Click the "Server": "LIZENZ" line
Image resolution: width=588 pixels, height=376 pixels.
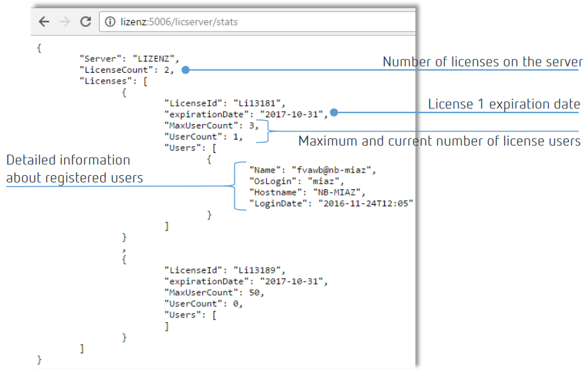129,59
